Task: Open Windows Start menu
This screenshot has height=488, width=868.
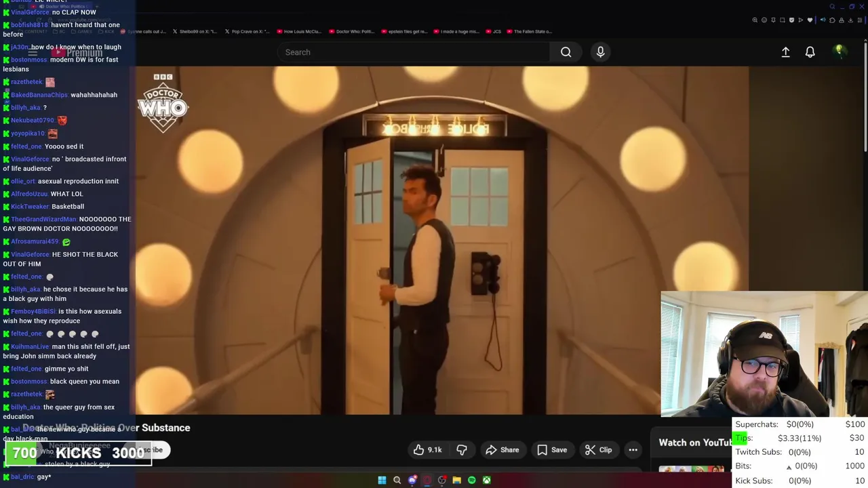Action: [382, 480]
